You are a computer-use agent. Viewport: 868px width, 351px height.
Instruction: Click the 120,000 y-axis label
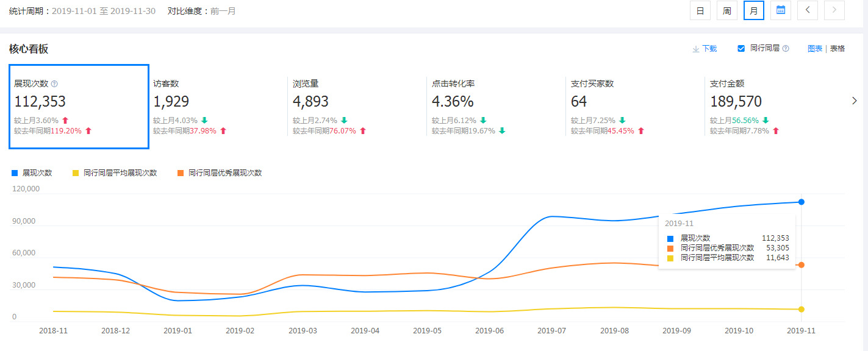click(26, 189)
